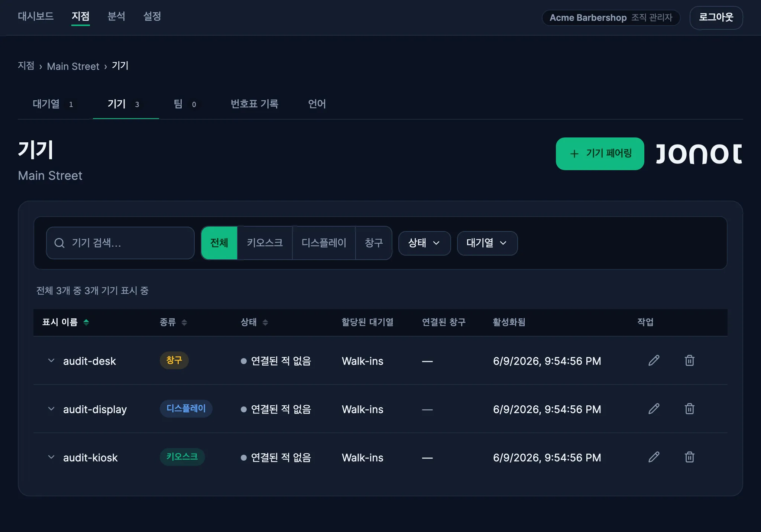Edit the audit-desk device with pencil icon
The image size is (761, 532).
[x=654, y=360]
